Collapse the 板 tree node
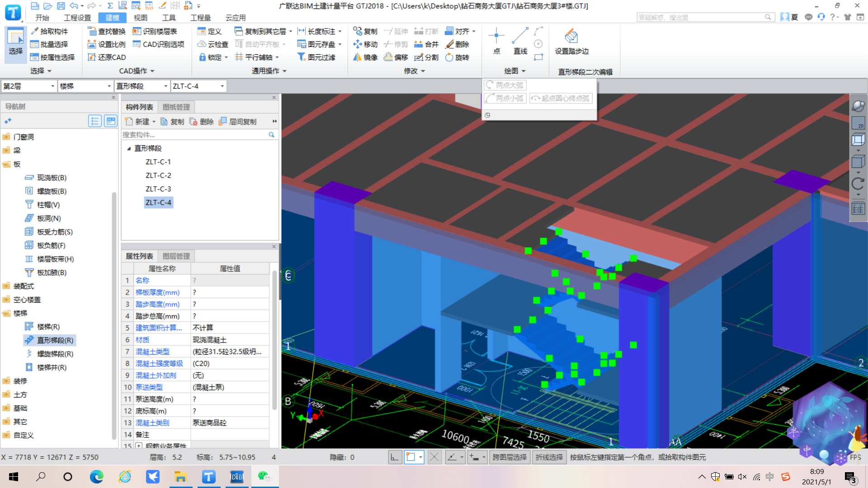Screen dimensions: 868x488 [6, 164]
